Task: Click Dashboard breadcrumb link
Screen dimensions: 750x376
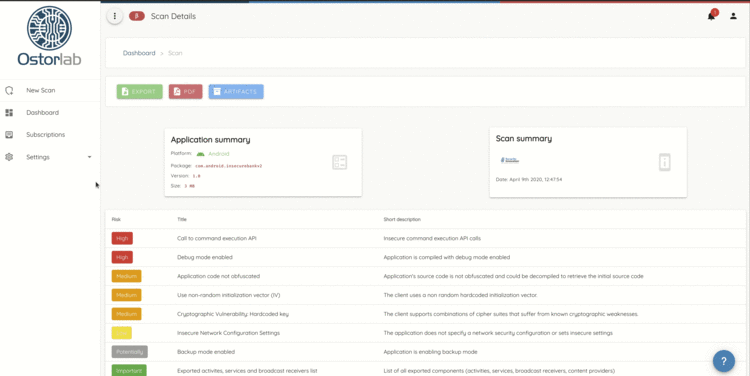Action: pyautogui.click(x=139, y=53)
